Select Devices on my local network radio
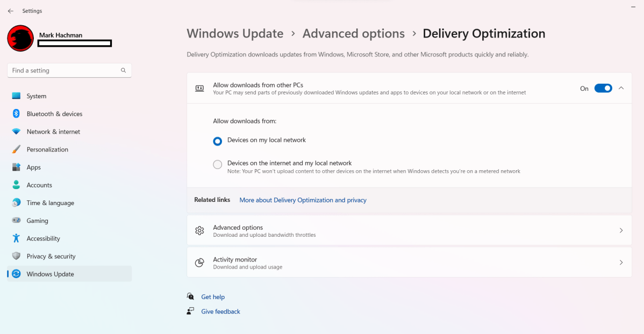Viewport: 644px width, 334px height. click(x=218, y=141)
